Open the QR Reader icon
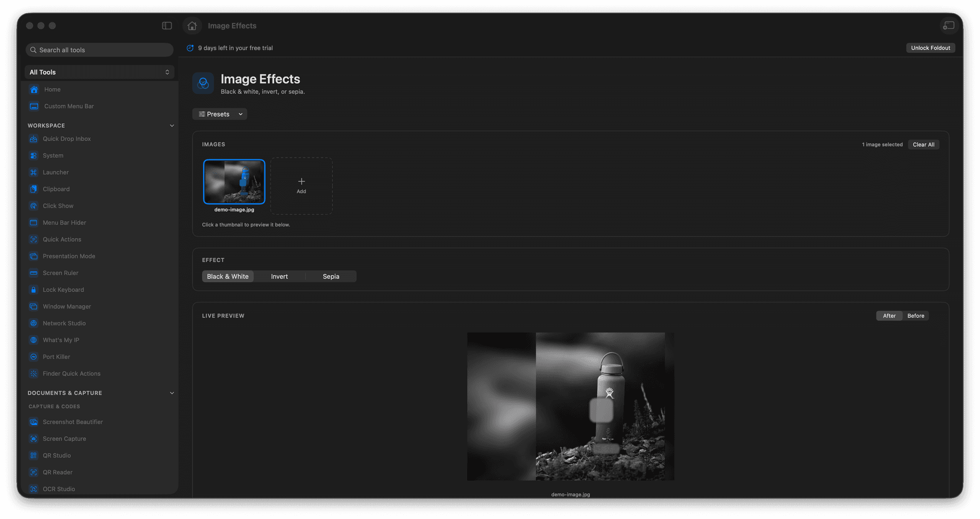Screen dimensions: 980x519 pos(34,473)
